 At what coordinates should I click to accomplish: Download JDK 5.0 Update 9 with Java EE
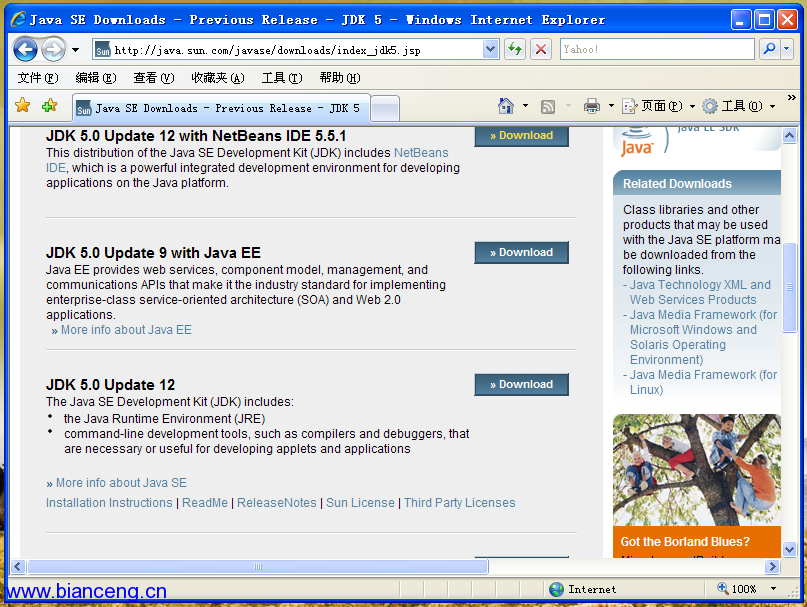[x=521, y=252]
